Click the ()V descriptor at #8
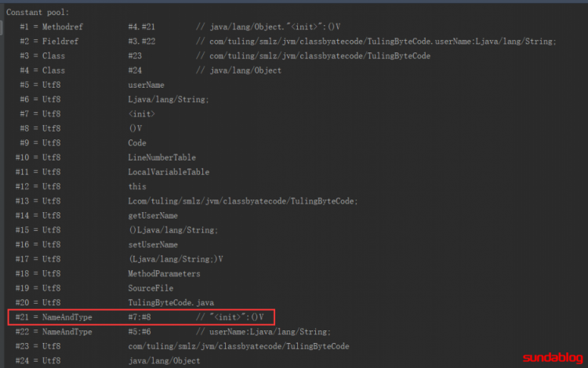Image resolution: width=588 pixels, height=368 pixels. click(x=136, y=128)
